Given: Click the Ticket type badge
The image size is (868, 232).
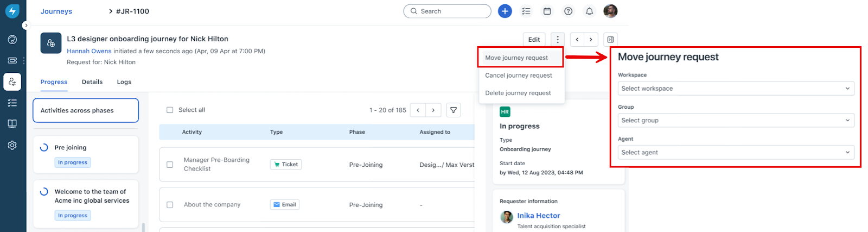Looking at the screenshot, I should (286, 164).
